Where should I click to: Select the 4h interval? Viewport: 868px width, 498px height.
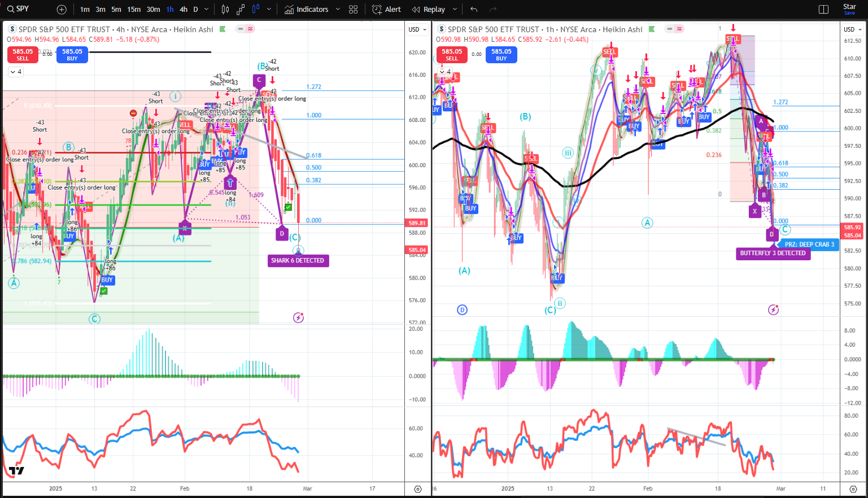tap(184, 10)
